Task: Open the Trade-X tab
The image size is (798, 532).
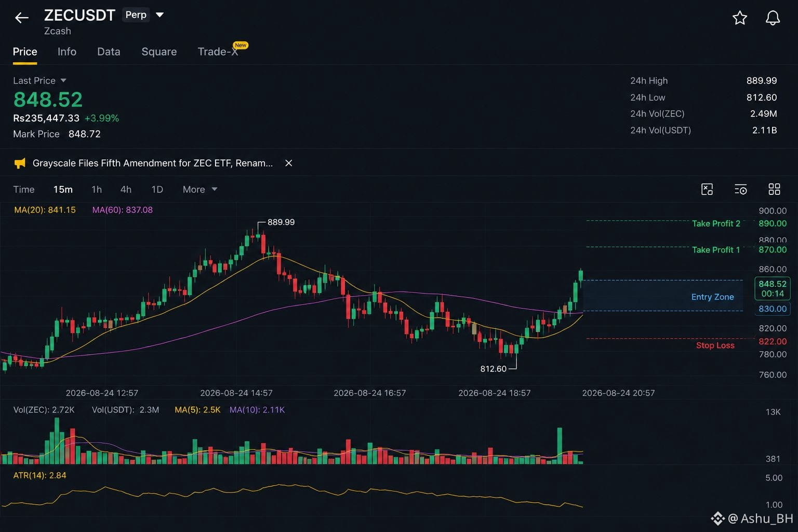Action: click(218, 52)
